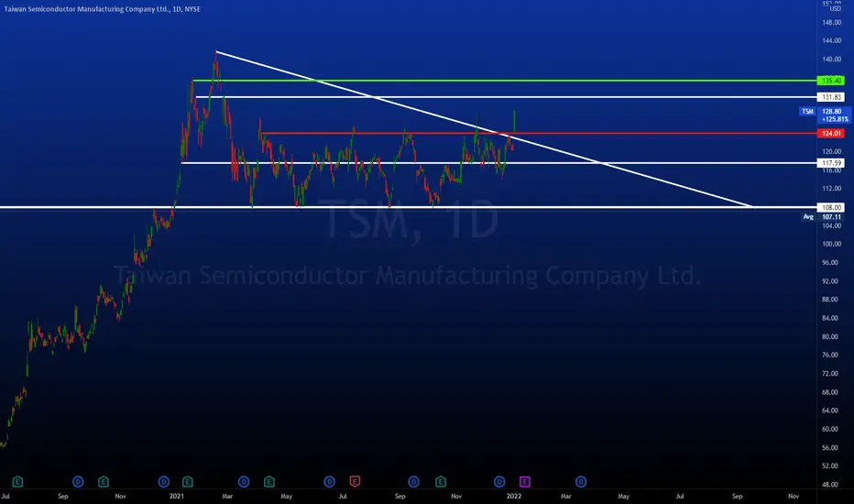This screenshot has width=854, height=504.
Task: Open the red earnings marker after Jul 2021
Action: 355,482
